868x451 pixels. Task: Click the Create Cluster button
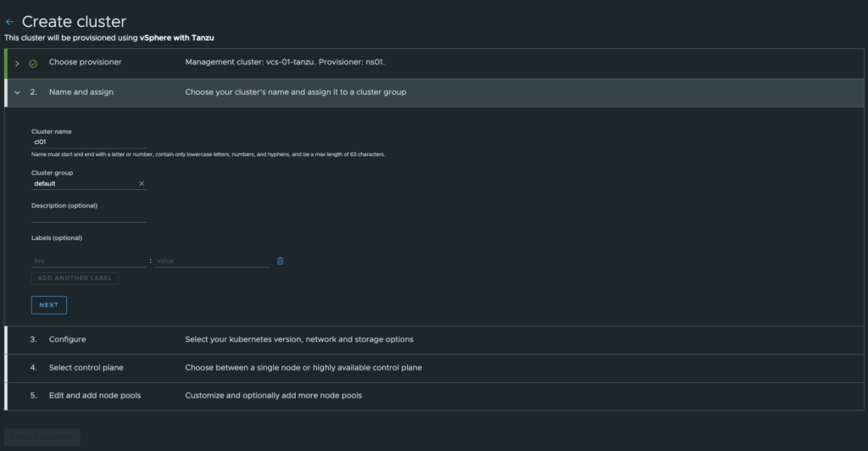42,437
